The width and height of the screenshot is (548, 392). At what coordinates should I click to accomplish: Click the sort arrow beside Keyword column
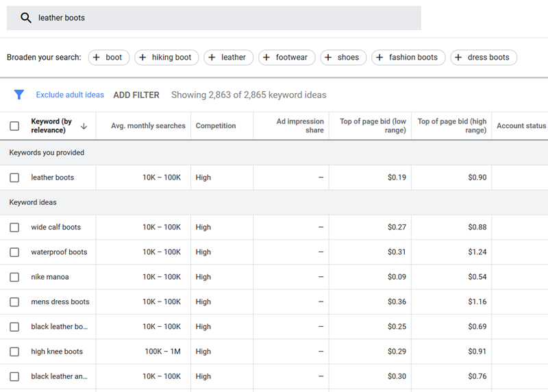click(x=84, y=126)
